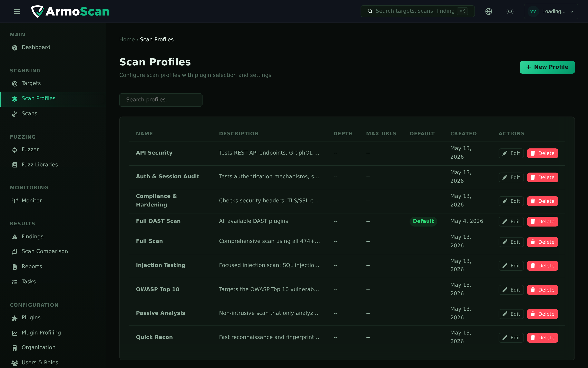Click the 'All available DAST plugins' description
Screen dimensions: 588x368
(x=253, y=221)
